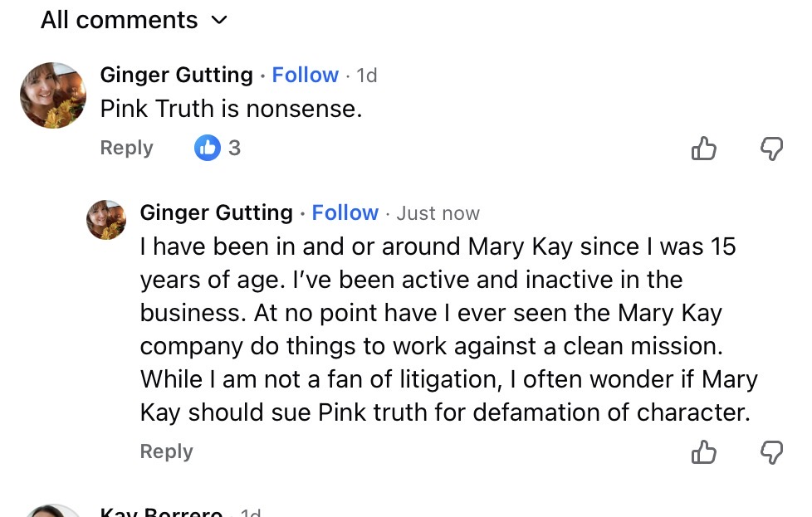Open Ginger Gutting's name on the nested reply

(216, 212)
